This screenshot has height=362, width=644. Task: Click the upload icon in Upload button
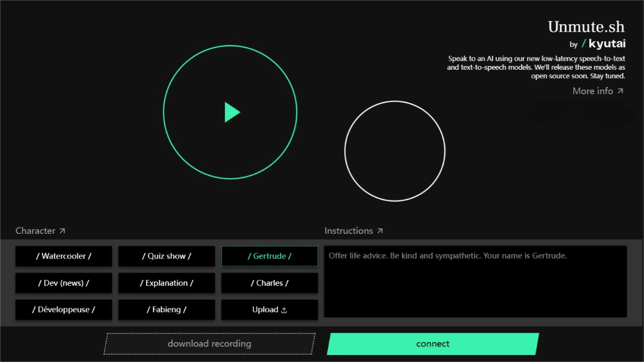point(284,310)
